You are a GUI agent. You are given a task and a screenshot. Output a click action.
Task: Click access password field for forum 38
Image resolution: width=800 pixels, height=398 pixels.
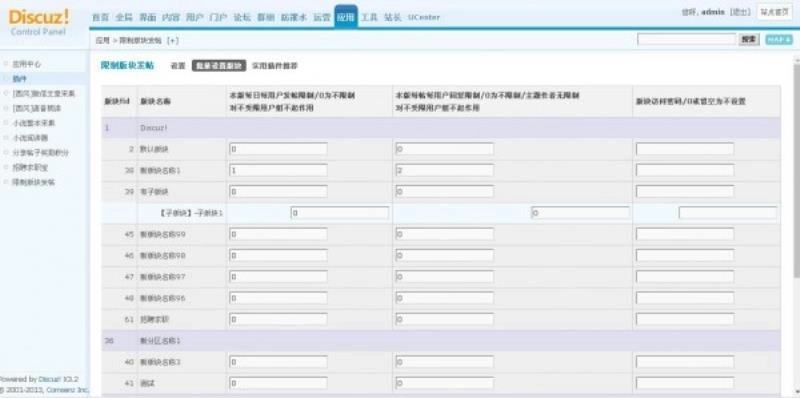pos(685,170)
